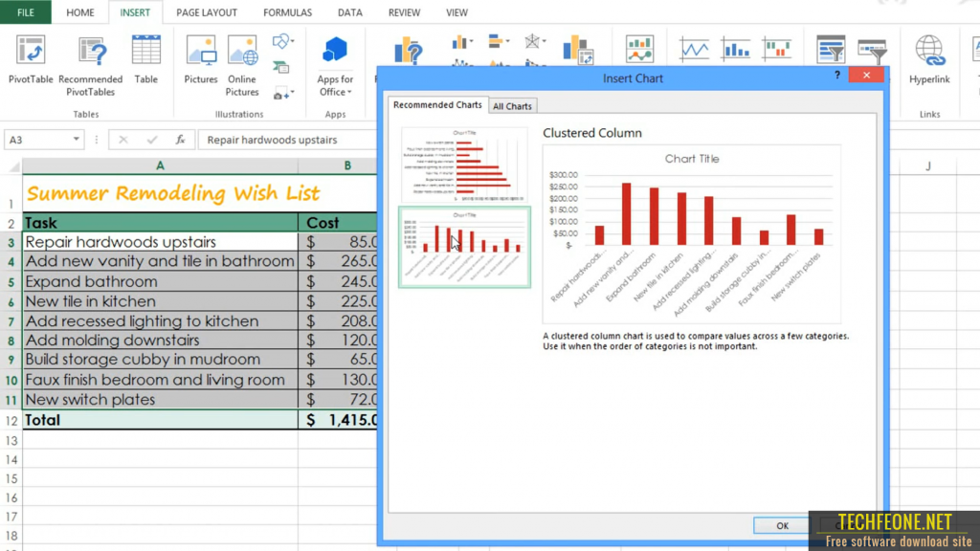Select the column A header
The image size is (980, 551).
(x=160, y=165)
